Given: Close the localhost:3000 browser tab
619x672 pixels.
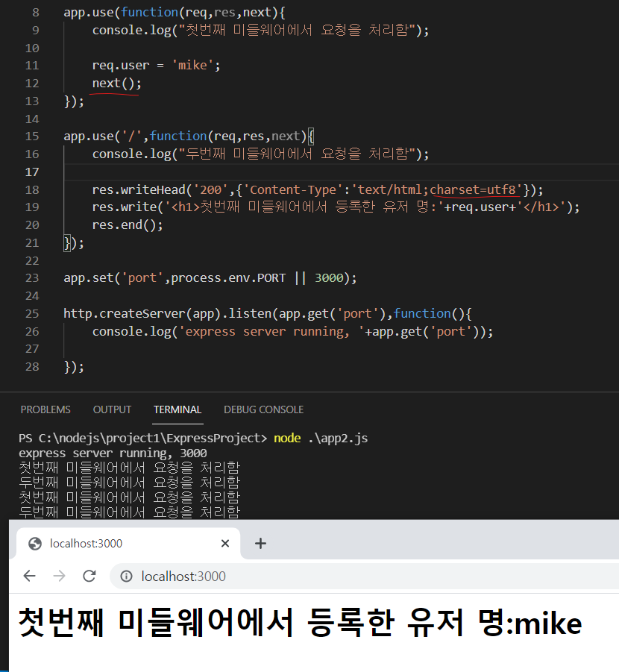Looking at the screenshot, I should [x=225, y=544].
